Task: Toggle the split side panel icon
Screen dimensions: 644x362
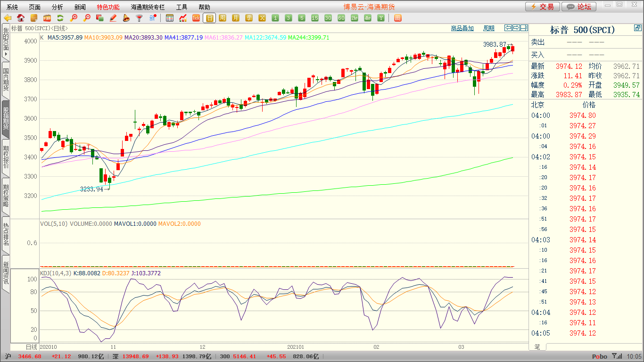Action: pos(524,28)
